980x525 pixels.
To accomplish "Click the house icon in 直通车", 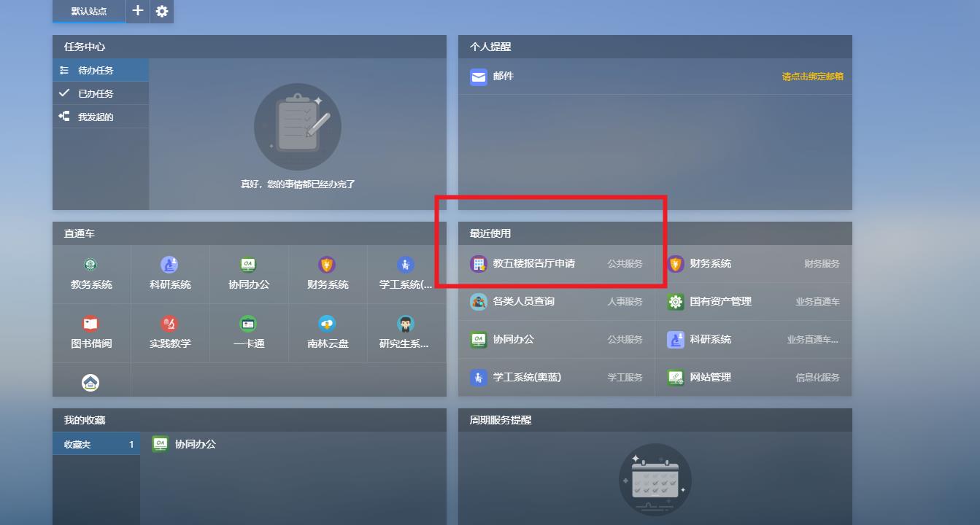I will click(x=90, y=383).
